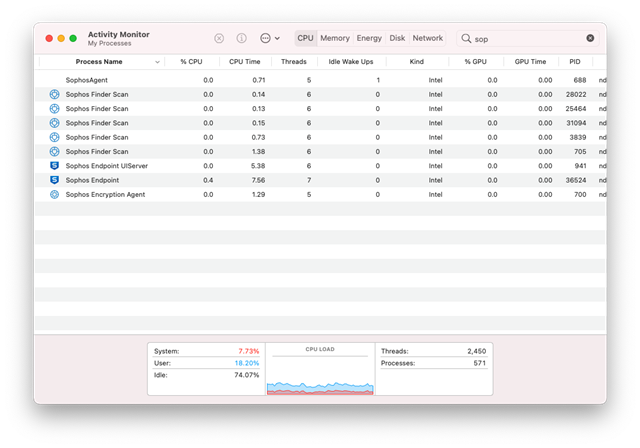The image size is (640, 448).
Task: Click the Activity Monitor window title
Action: pyautogui.click(x=119, y=34)
